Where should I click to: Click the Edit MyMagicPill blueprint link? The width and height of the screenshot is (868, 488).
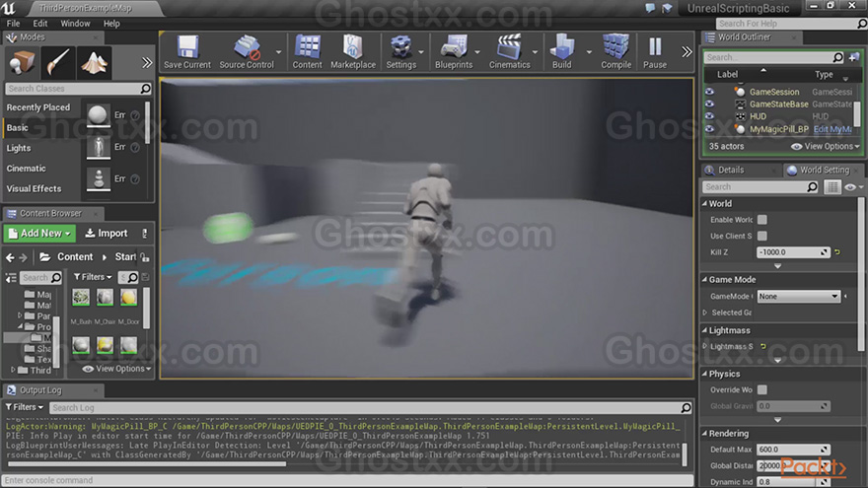pos(832,129)
